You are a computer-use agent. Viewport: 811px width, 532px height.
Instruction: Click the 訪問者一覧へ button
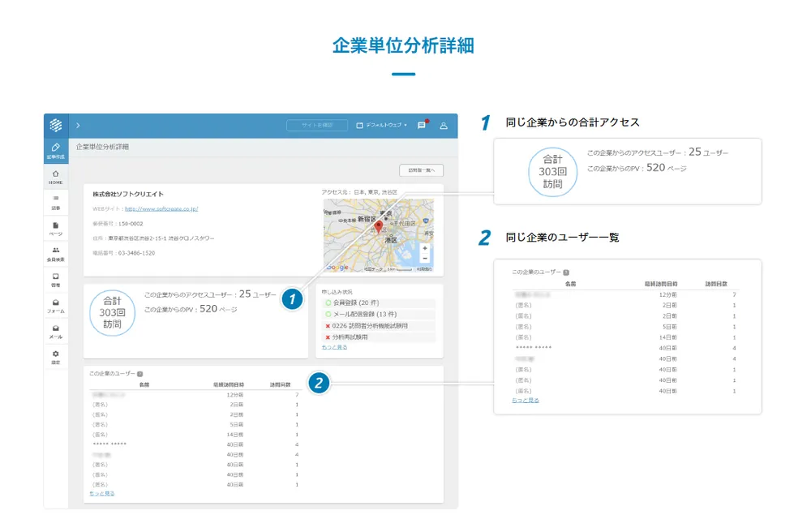pos(421,170)
